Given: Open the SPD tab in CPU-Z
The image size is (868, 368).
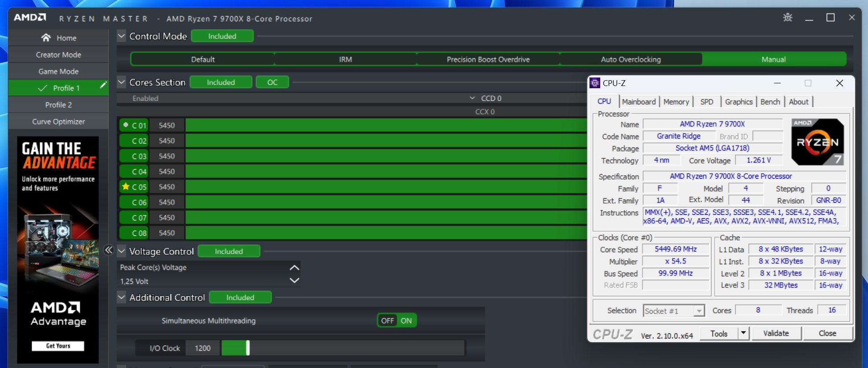Looking at the screenshot, I should pyautogui.click(x=707, y=102).
